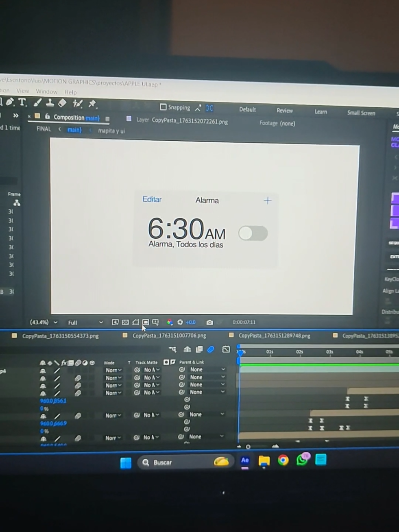Image resolution: width=399 pixels, height=532 pixels.
Task: Select the Brush tool
Action: [37, 102]
